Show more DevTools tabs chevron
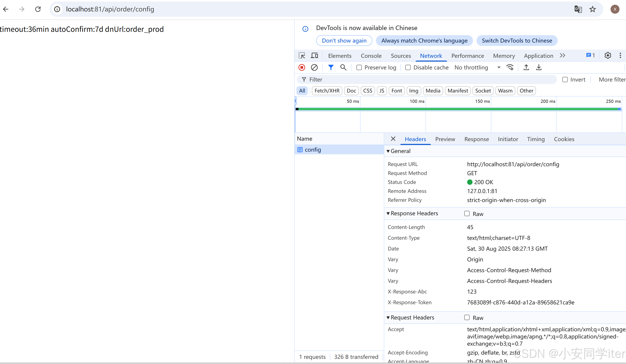Viewport: 626px width, 364px height. (x=562, y=55)
